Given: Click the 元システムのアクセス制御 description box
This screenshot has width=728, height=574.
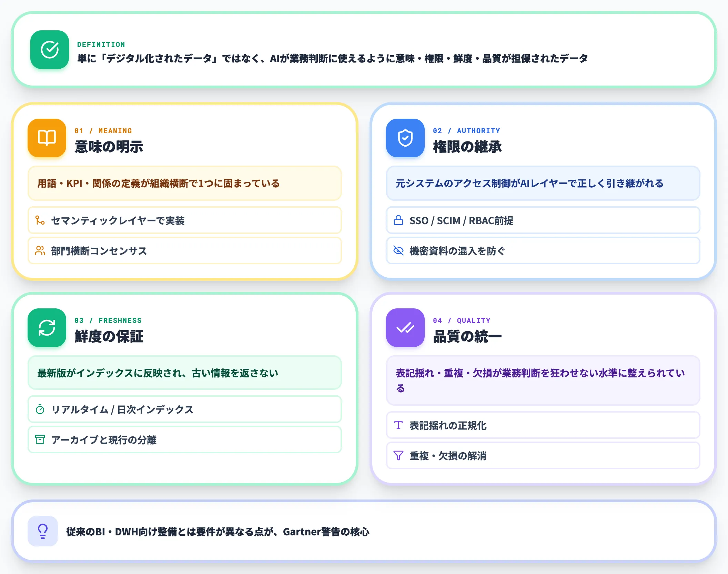Looking at the screenshot, I should 543,183.
